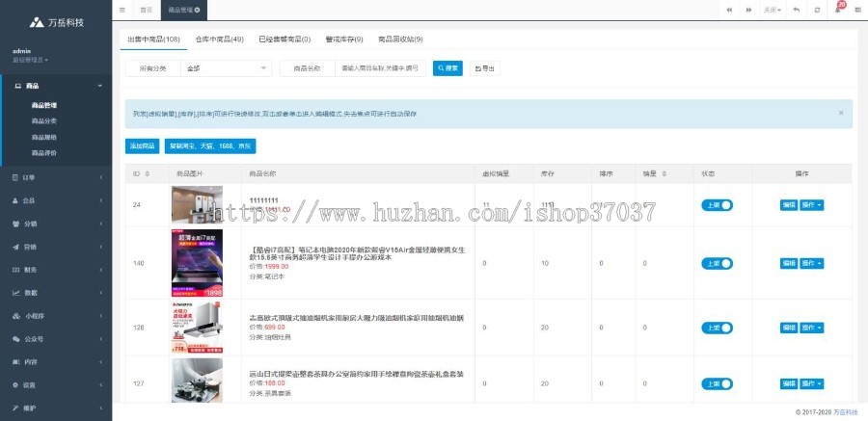868x421 pixels.
Task: Click the 万岳科技 logo
Action: (56, 23)
